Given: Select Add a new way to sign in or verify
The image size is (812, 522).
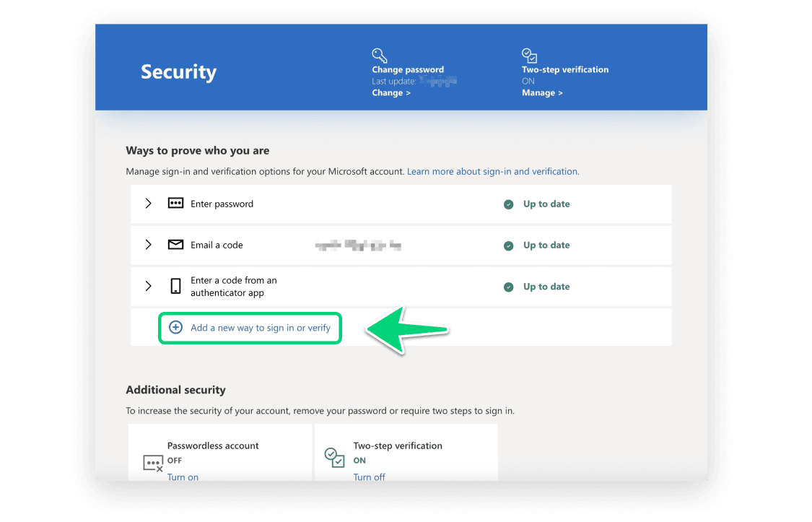Looking at the screenshot, I should click(x=260, y=328).
